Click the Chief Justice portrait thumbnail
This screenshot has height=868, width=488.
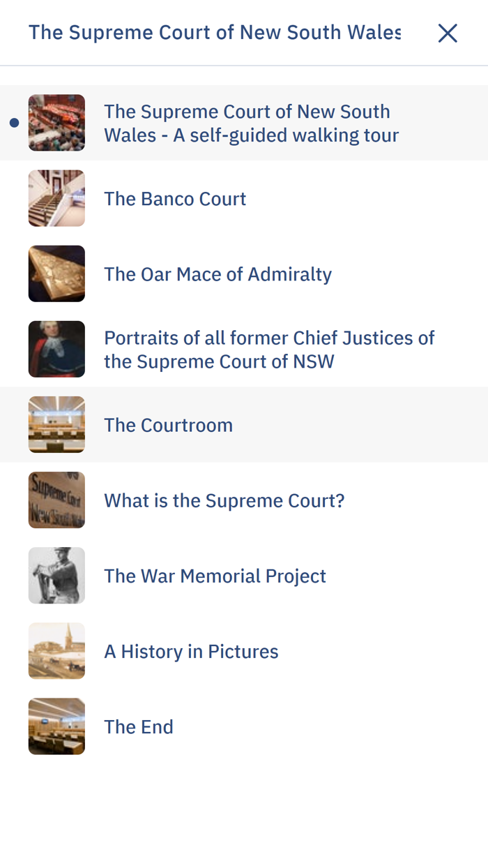click(56, 348)
